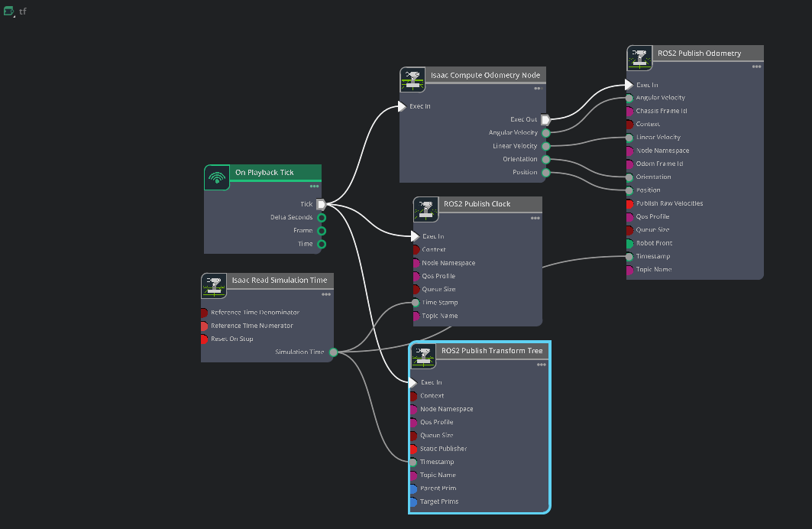Click Exec In port on Publish Transform Tree
This screenshot has height=529, width=812.
pyautogui.click(x=412, y=382)
